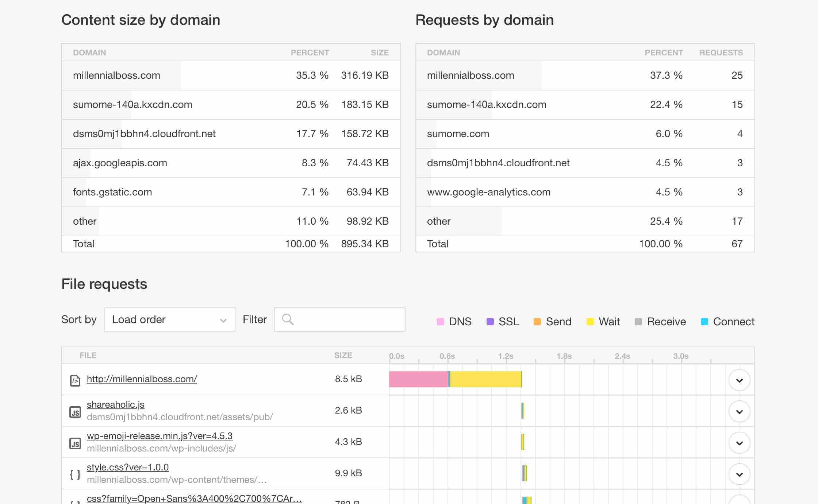Viewport: 818px width, 504px height.
Task: Select www.google-analytics.com row
Action: tap(585, 192)
